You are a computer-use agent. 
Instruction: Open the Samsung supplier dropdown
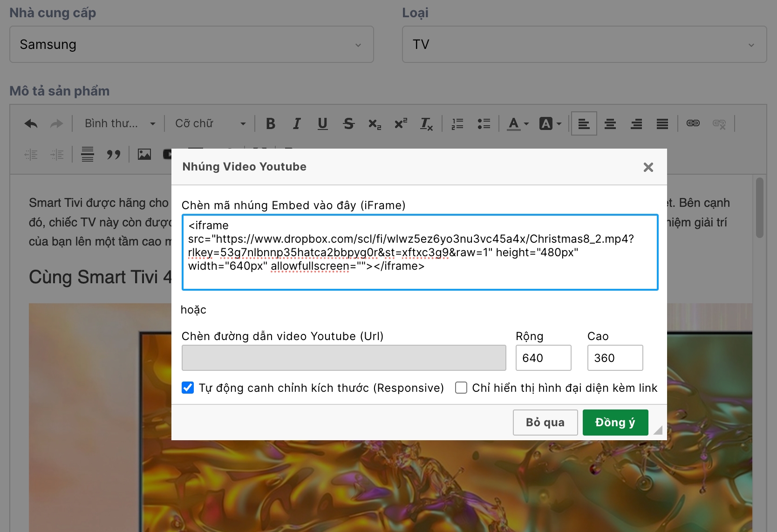click(x=191, y=45)
